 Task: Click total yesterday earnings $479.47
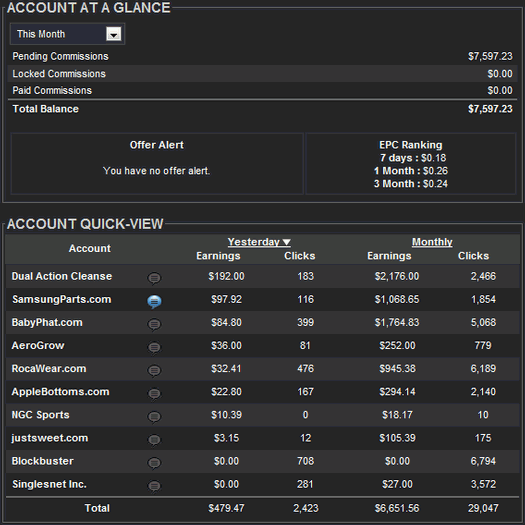point(226,508)
